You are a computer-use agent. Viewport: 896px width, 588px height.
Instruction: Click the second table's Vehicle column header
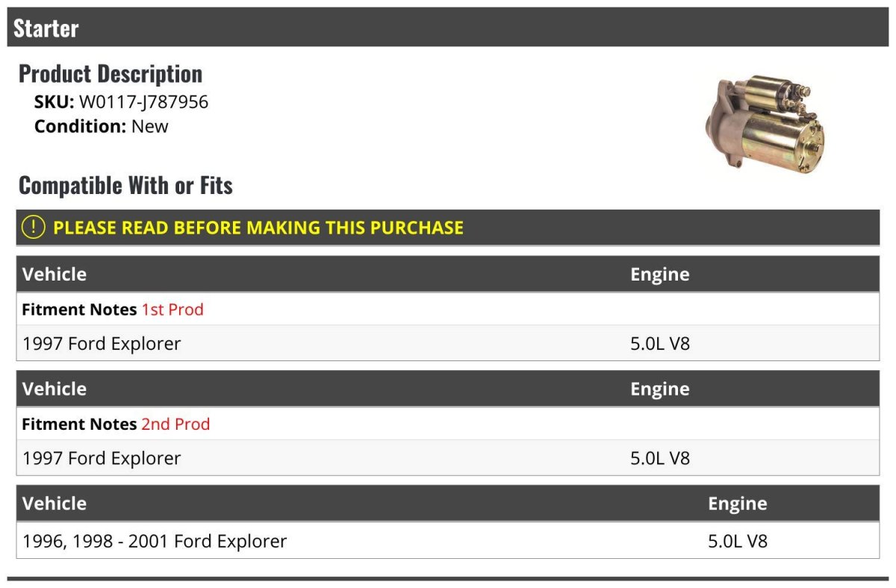[55, 389]
